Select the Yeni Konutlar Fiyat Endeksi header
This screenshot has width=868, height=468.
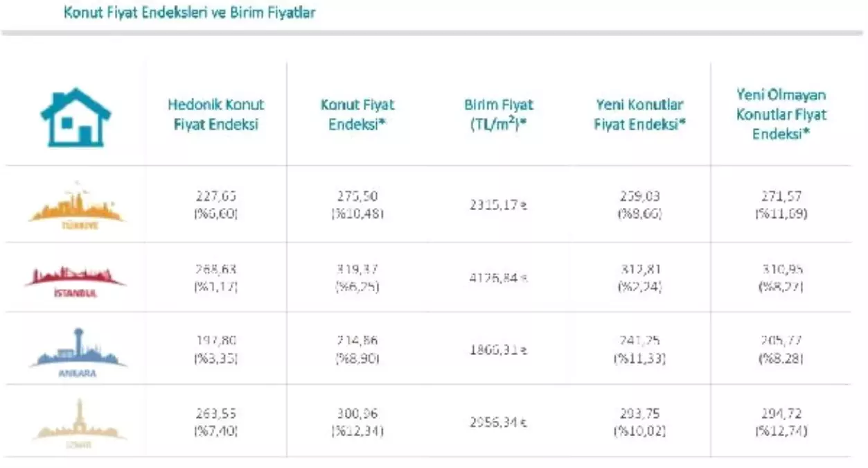click(x=639, y=115)
